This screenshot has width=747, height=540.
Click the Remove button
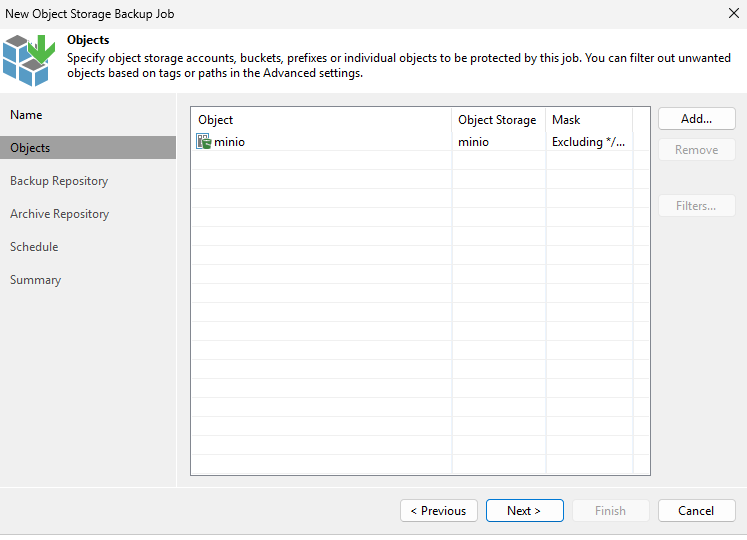(697, 150)
